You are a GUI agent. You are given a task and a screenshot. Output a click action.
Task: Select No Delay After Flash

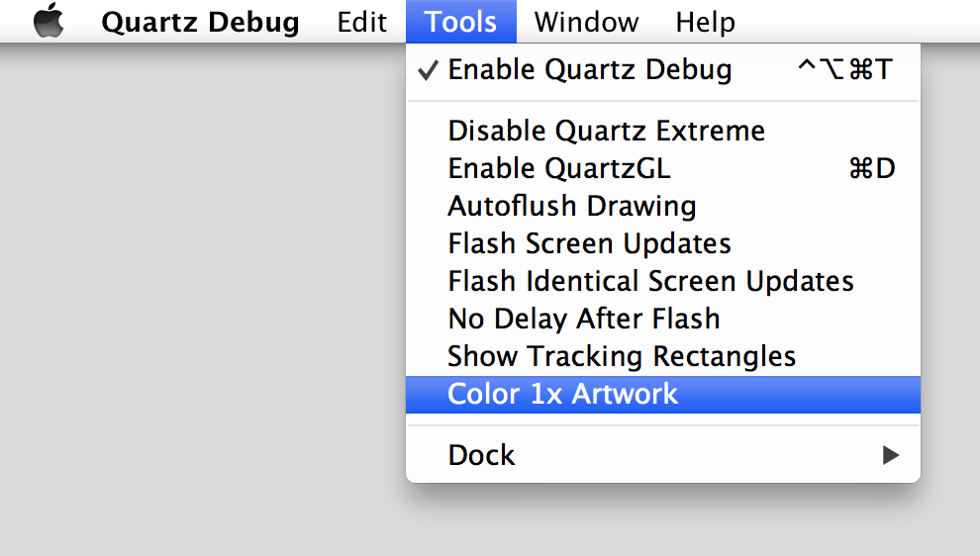pyautogui.click(x=583, y=319)
